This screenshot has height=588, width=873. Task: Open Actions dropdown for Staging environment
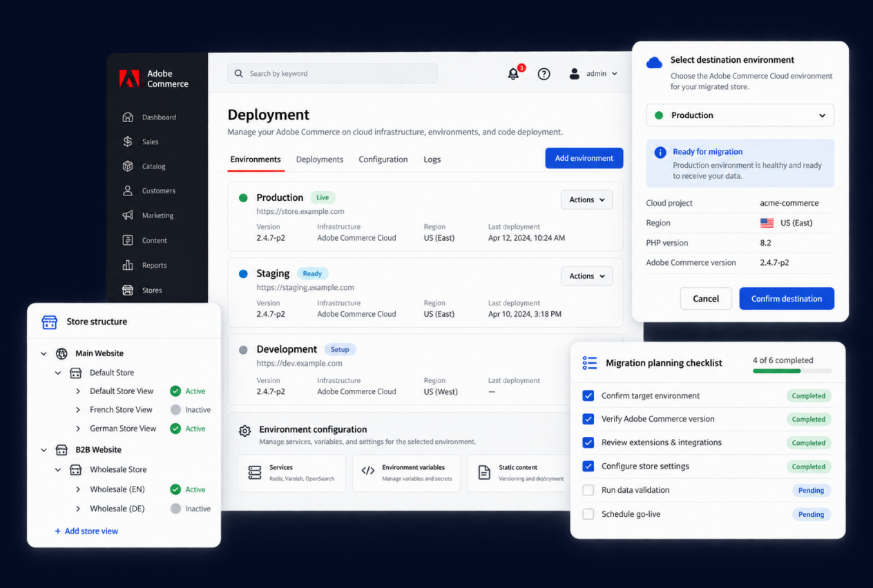(x=586, y=276)
